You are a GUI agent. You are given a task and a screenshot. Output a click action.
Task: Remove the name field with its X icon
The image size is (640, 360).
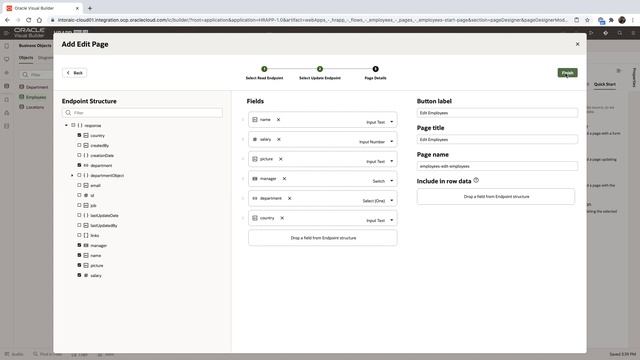pos(278,120)
